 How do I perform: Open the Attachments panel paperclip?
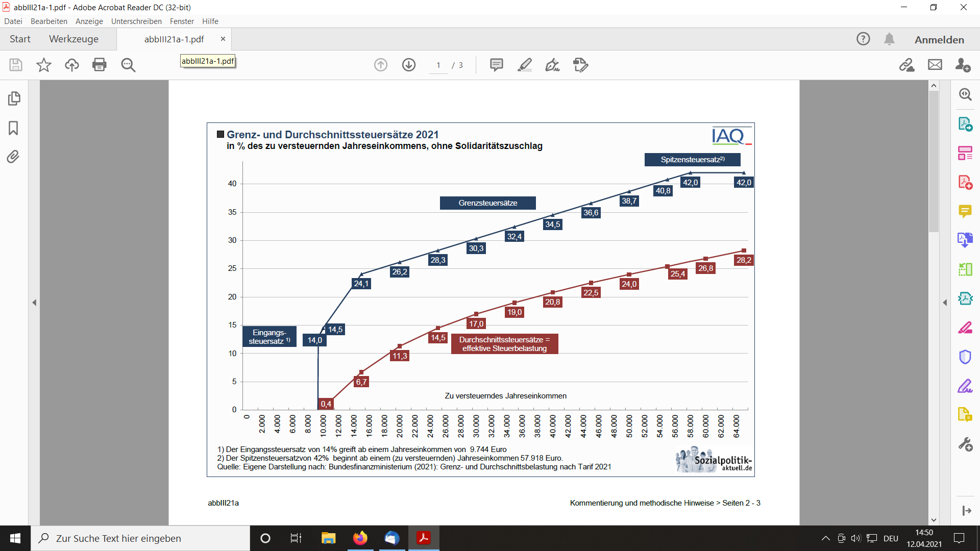[x=14, y=157]
